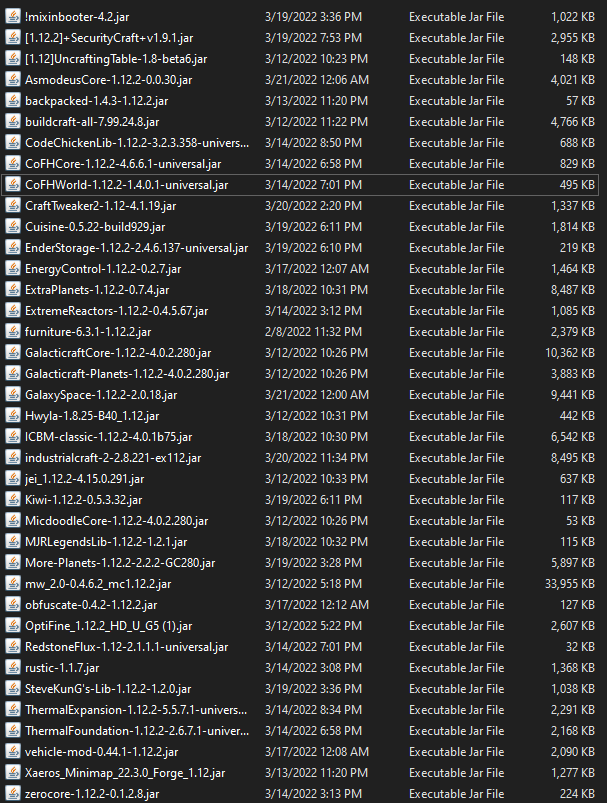Click the icon next to mw_2.0-0.4.6.2_mc1.12.2.jar
Viewport: 607px width, 803px height.
click(13, 583)
